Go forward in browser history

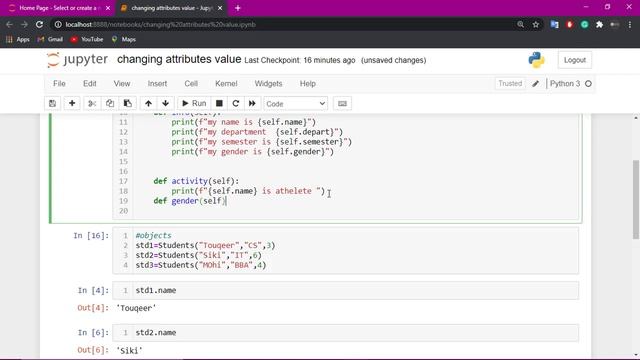click(24, 24)
